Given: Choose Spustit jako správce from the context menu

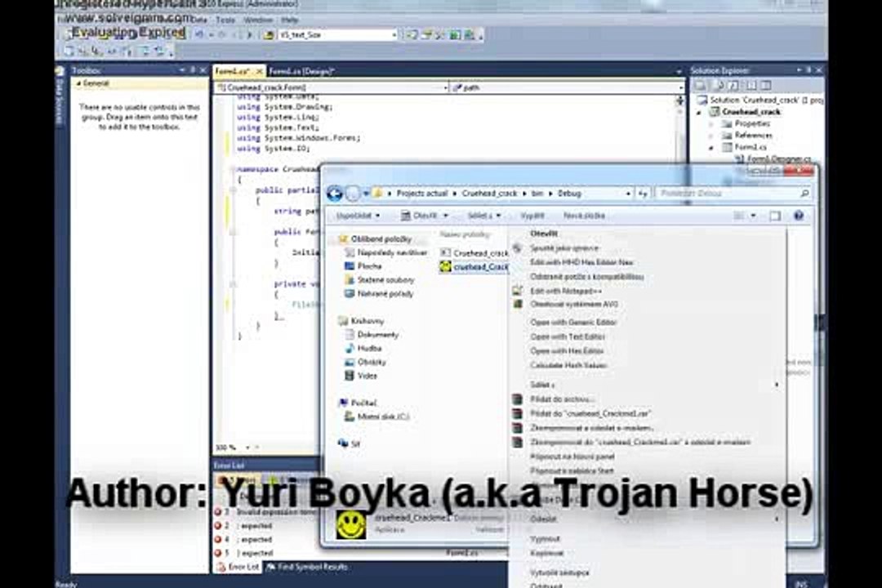Looking at the screenshot, I should click(565, 248).
